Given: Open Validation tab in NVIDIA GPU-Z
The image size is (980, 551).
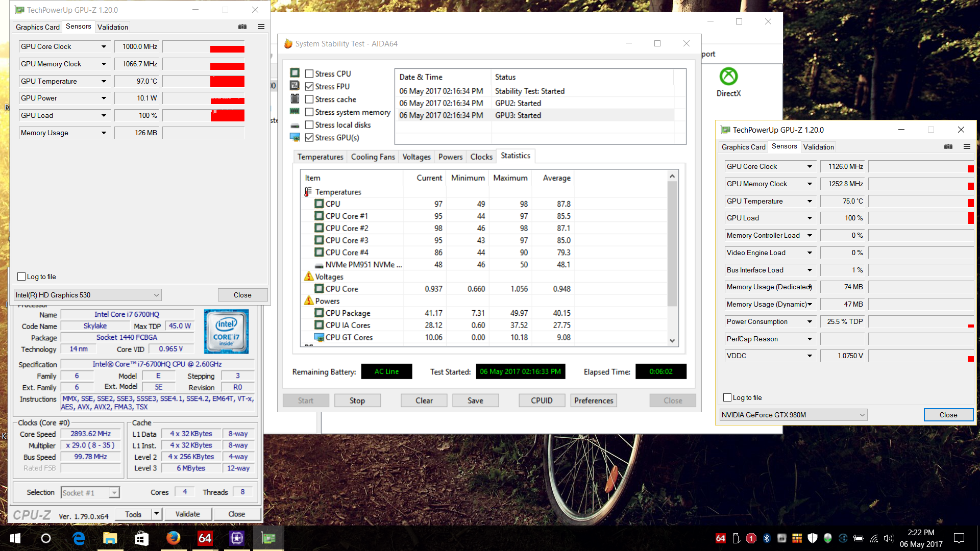Looking at the screenshot, I should click(x=818, y=147).
